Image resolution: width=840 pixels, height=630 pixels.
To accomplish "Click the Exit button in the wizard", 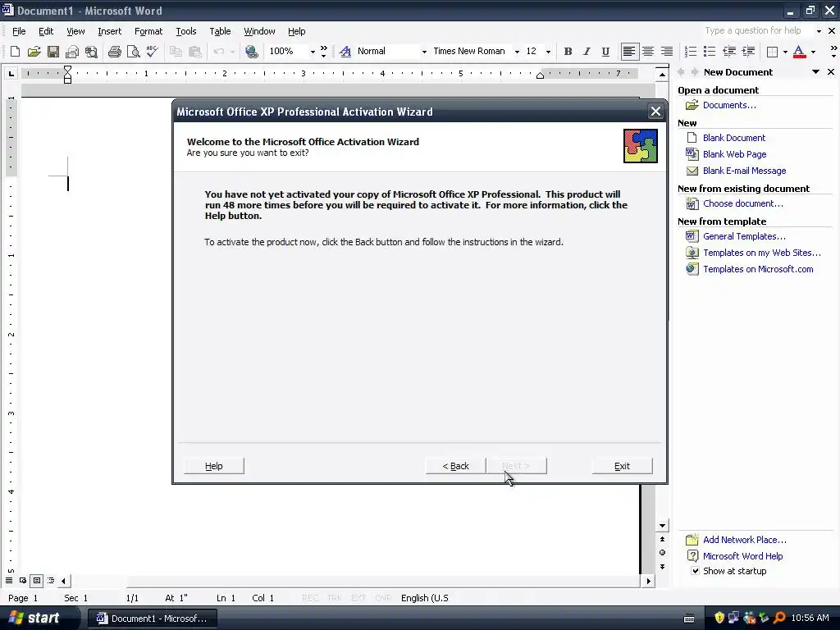I will [622, 466].
